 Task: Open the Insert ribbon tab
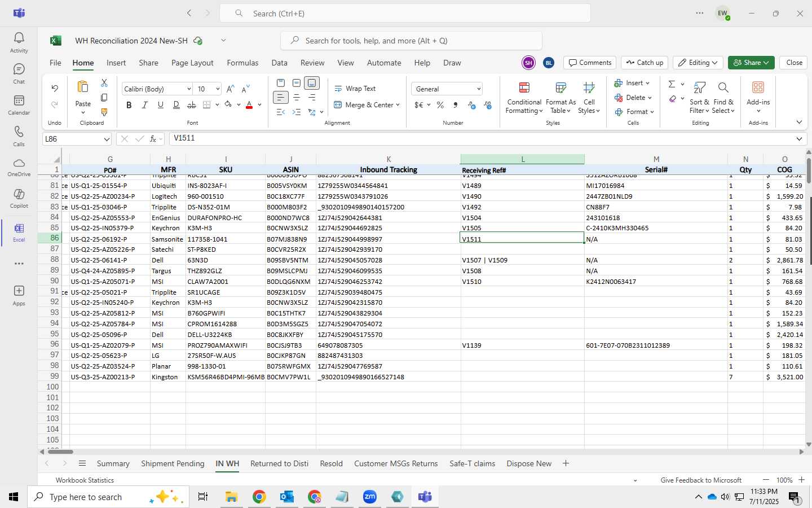coord(116,63)
